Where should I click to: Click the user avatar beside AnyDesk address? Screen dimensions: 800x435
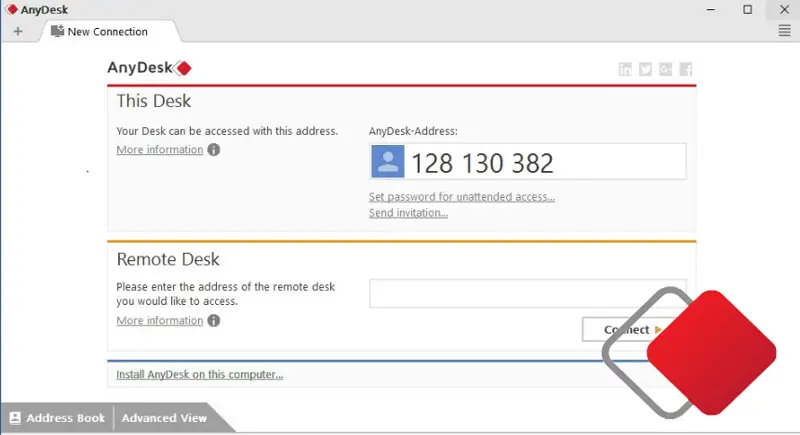[387, 162]
